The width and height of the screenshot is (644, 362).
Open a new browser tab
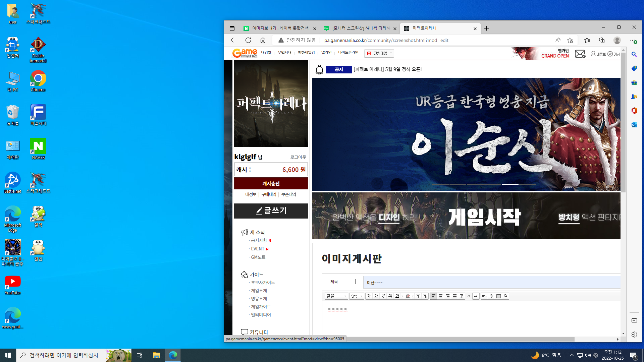click(486, 28)
